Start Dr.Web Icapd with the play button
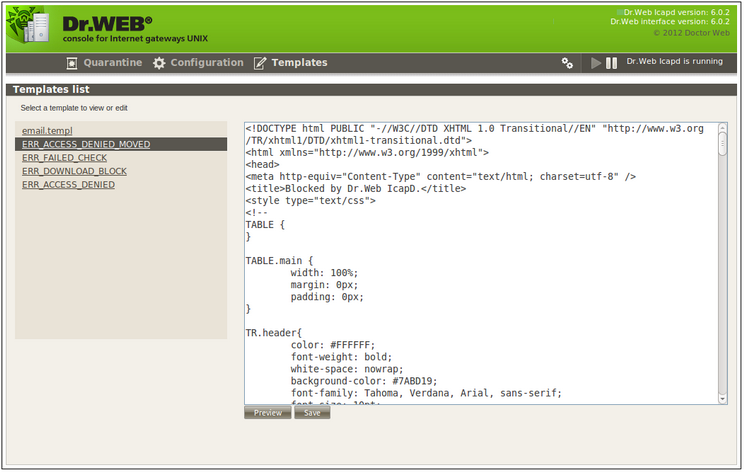Viewport: 745px width, 473px height. 596,63
